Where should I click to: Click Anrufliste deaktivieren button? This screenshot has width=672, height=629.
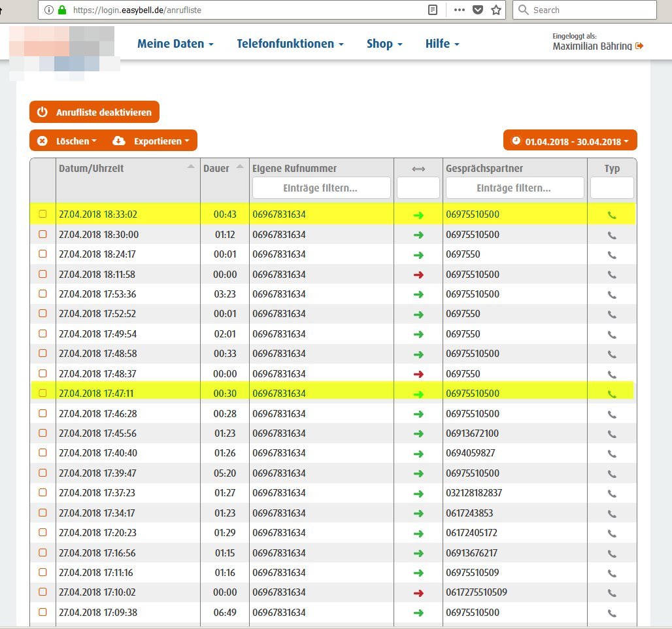point(94,112)
